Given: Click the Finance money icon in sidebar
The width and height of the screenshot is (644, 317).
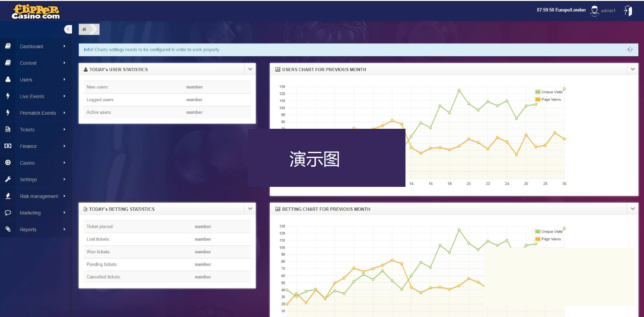Looking at the screenshot, I should tap(8, 146).
